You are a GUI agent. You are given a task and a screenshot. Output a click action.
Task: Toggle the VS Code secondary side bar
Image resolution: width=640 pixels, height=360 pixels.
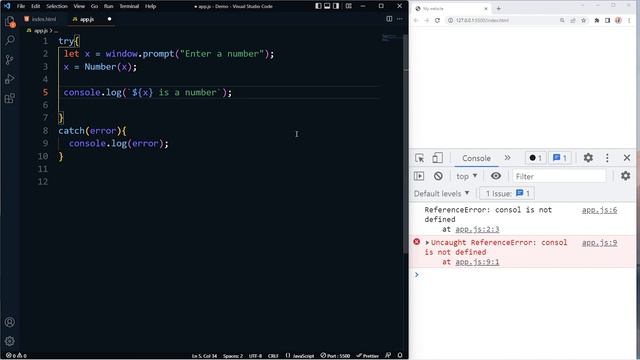[x=336, y=6]
